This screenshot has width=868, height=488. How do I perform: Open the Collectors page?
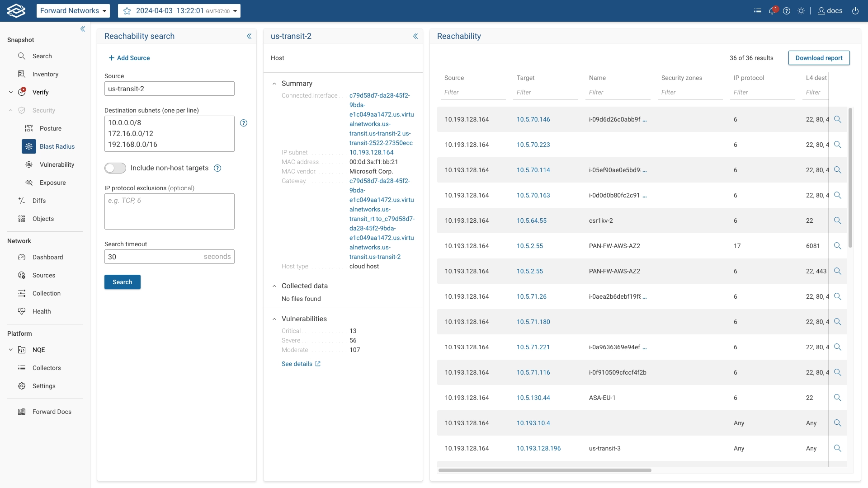coord(47,368)
